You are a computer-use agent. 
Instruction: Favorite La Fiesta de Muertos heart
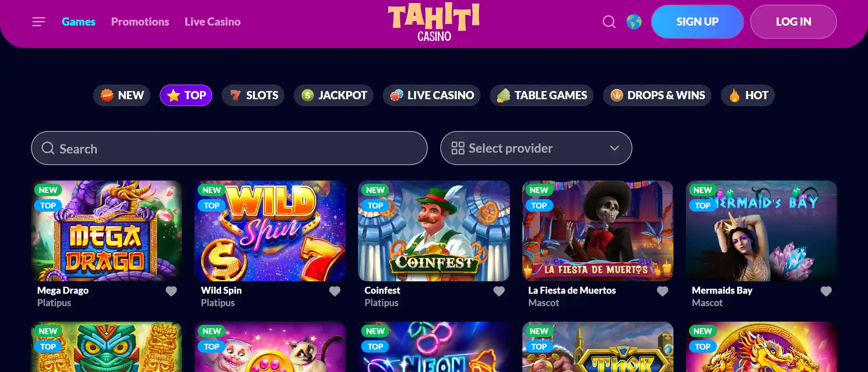tap(663, 291)
